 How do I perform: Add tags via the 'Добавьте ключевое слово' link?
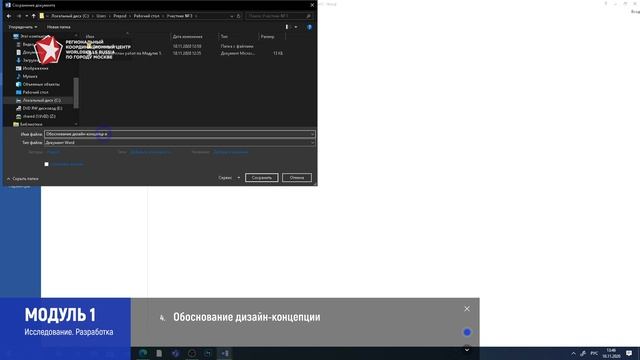point(150,152)
